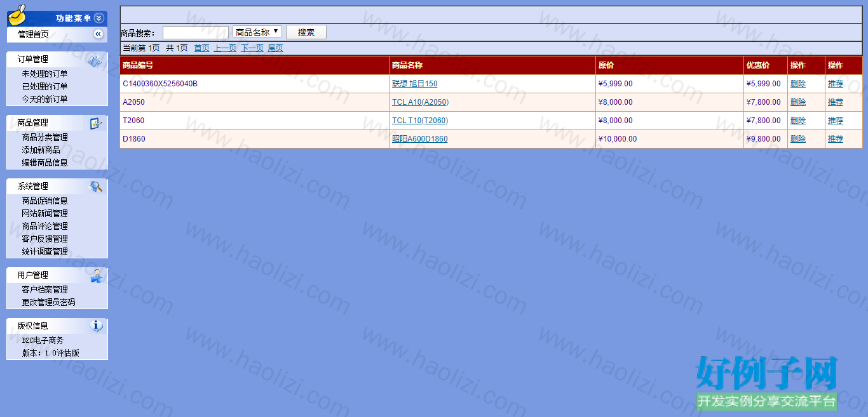Click the 用户管理 section header
Viewport: 868px width, 417px height.
tap(57, 275)
